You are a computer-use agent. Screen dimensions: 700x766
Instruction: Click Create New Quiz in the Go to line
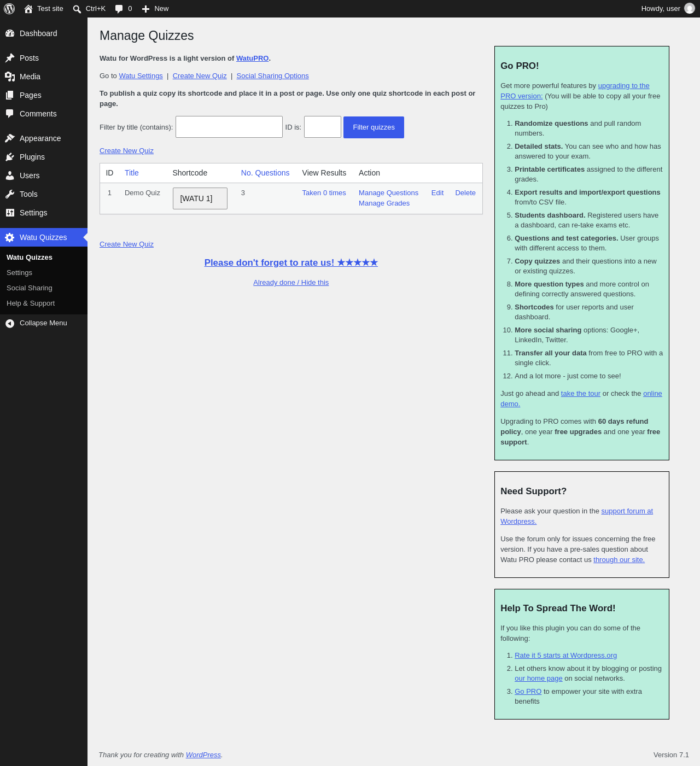(x=200, y=76)
